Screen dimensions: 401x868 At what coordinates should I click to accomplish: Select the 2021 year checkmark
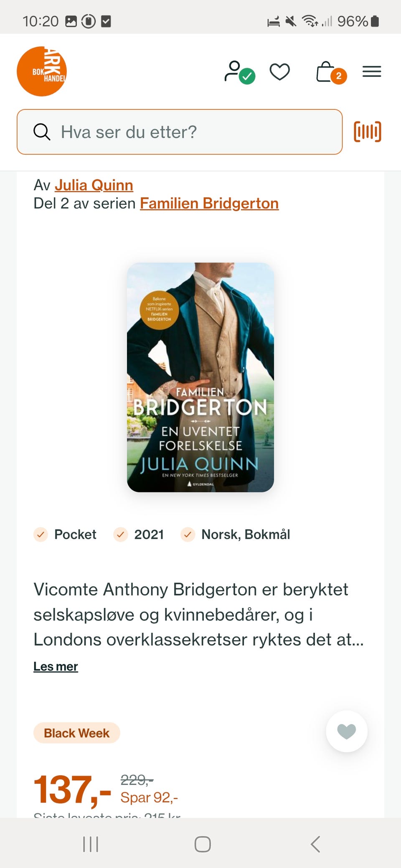tap(121, 534)
